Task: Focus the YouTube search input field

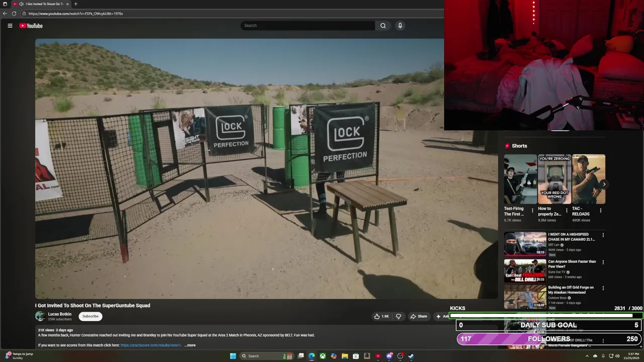Action: pyautogui.click(x=307, y=26)
